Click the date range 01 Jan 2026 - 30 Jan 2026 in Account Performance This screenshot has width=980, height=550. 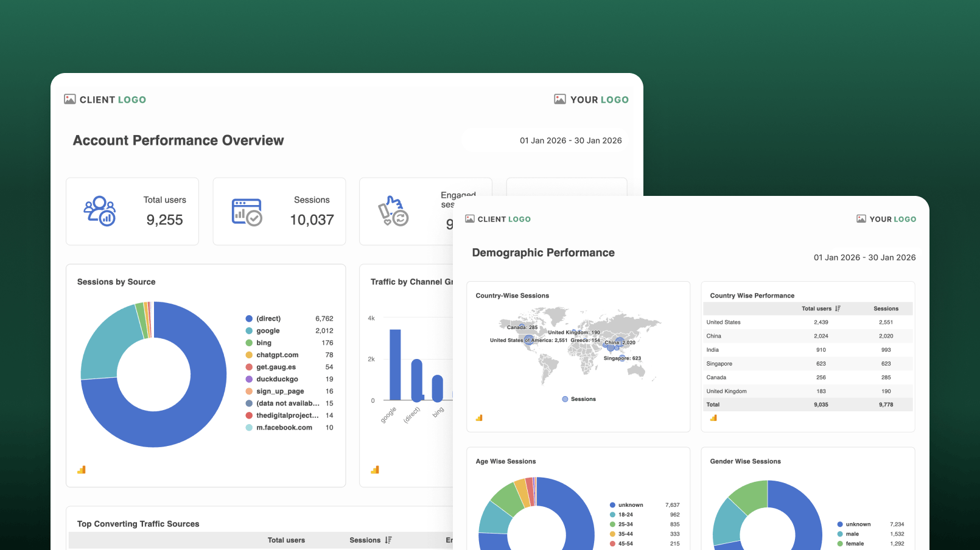click(571, 141)
